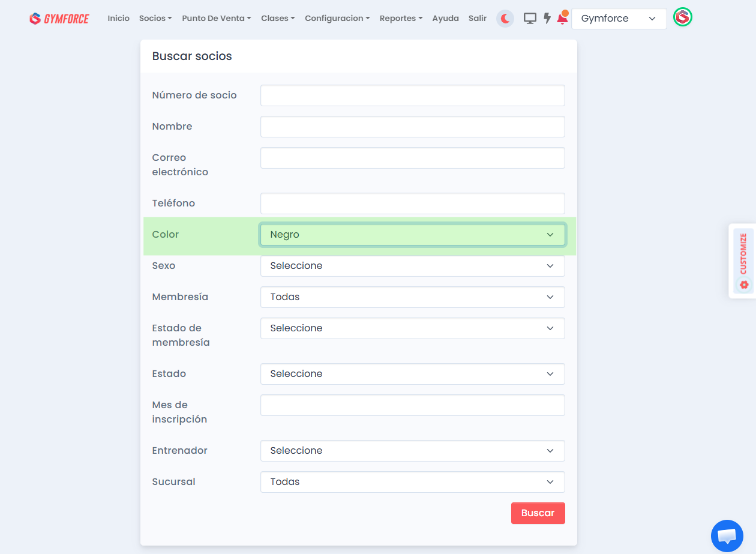Open the Socios menu
Image resolution: width=756 pixels, height=554 pixels.
[155, 19]
